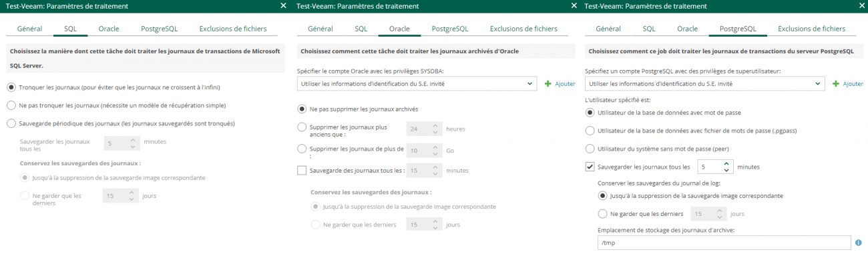Increase the Oracle hours value of 24

point(436,125)
